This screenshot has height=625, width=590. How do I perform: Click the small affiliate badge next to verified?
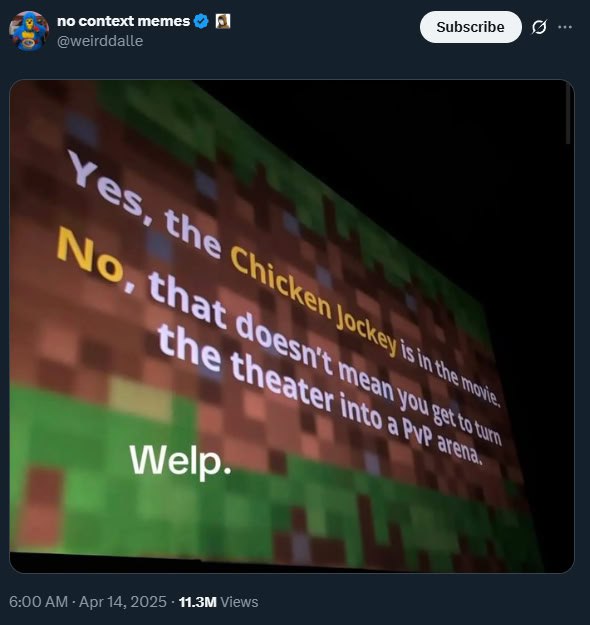click(223, 21)
